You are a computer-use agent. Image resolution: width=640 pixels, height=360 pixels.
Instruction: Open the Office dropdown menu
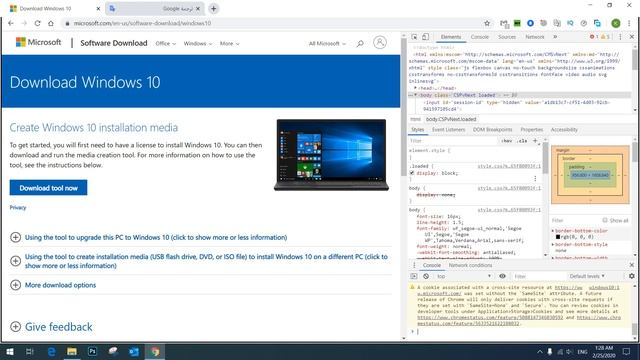(x=165, y=43)
